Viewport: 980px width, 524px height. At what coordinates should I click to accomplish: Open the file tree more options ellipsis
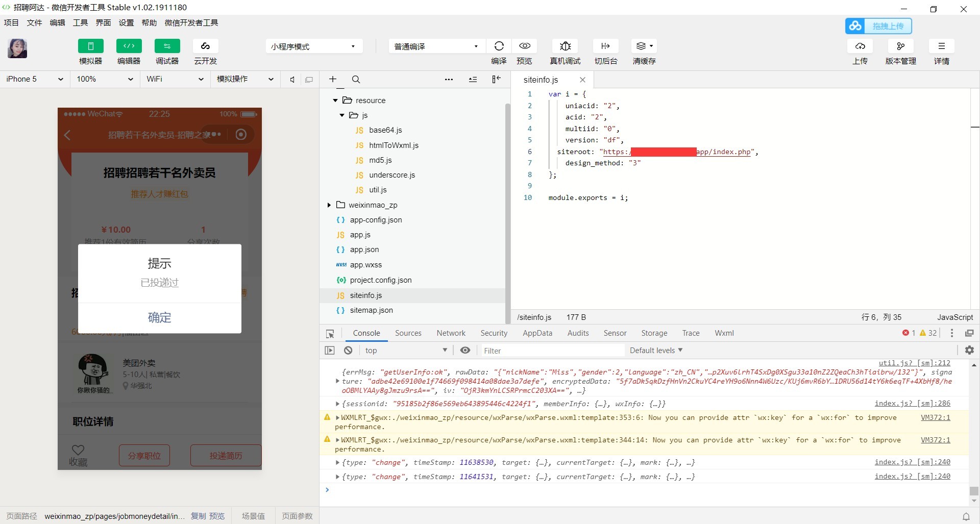pos(449,80)
